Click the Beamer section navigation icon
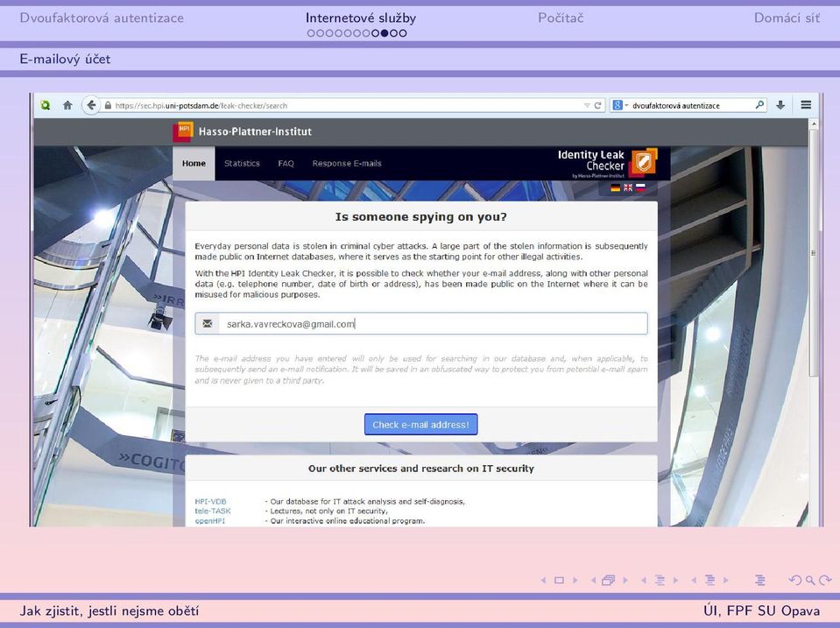This screenshot has width=840, height=628. 709,581
